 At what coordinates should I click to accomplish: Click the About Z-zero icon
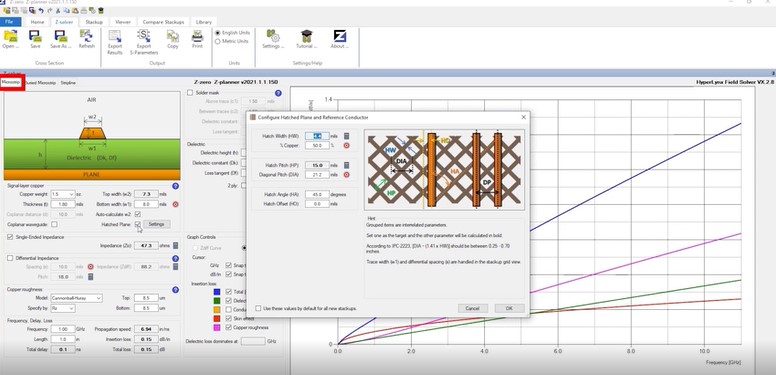pos(340,36)
